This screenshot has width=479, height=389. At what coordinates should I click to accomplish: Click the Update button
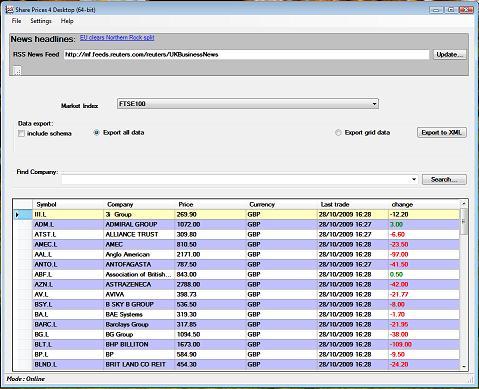click(450, 55)
